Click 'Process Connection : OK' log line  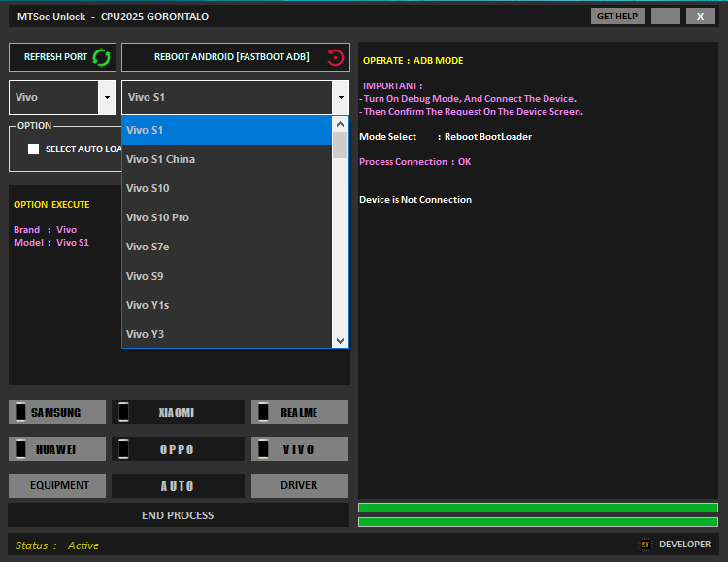click(415, 162)
